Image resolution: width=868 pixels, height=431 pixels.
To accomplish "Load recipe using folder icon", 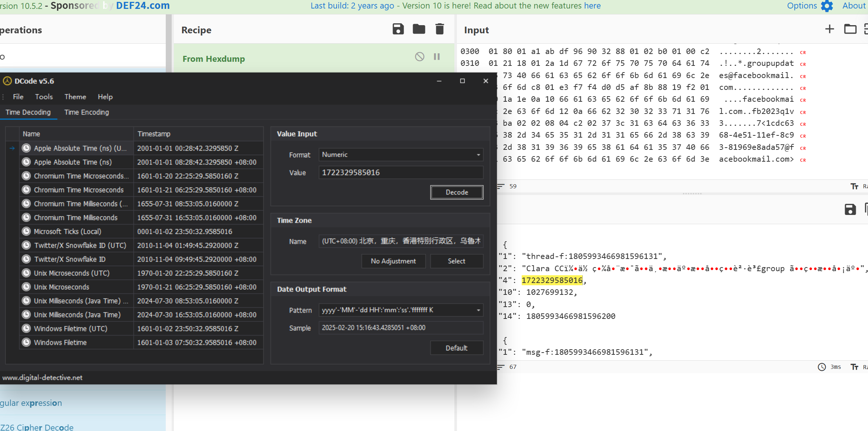I will tap(419, 29).
